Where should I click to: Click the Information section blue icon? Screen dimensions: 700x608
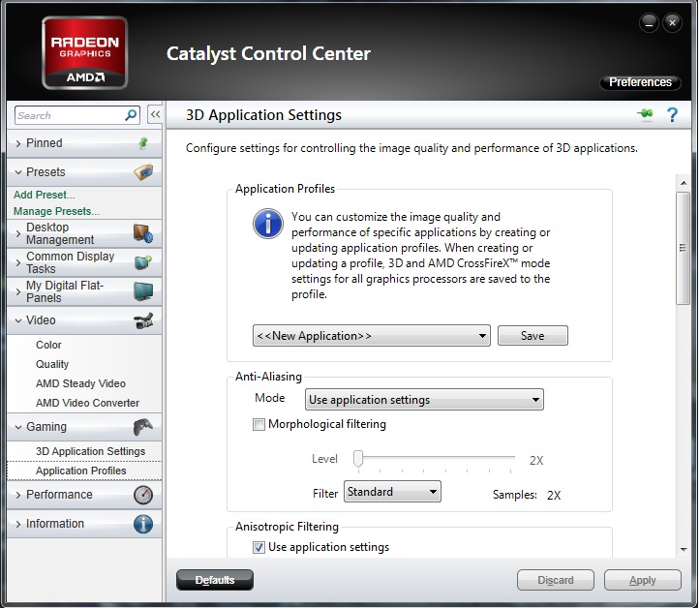point(143,524)
